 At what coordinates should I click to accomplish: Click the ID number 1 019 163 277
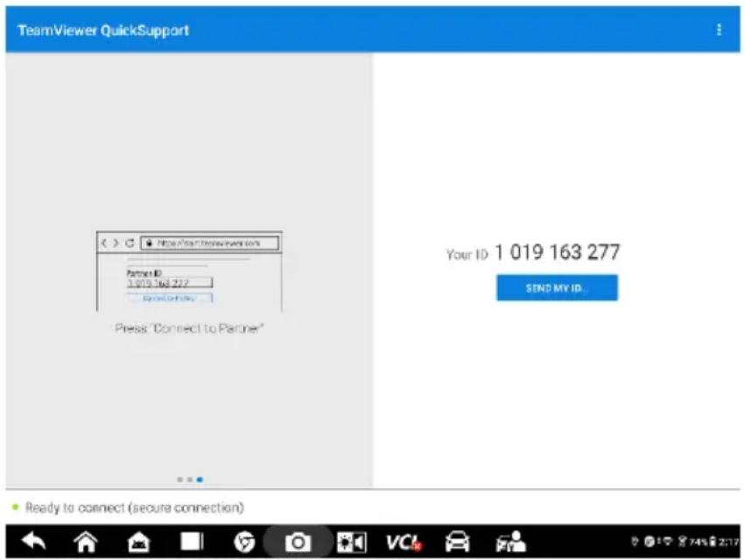click(558, 252)
